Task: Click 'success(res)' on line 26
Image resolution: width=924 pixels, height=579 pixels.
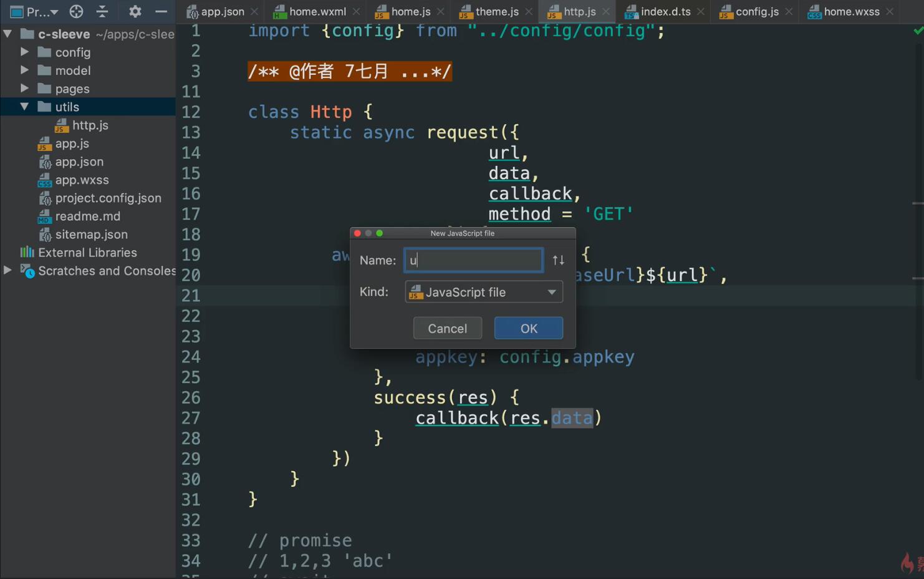Action: [x=436, y=397]
